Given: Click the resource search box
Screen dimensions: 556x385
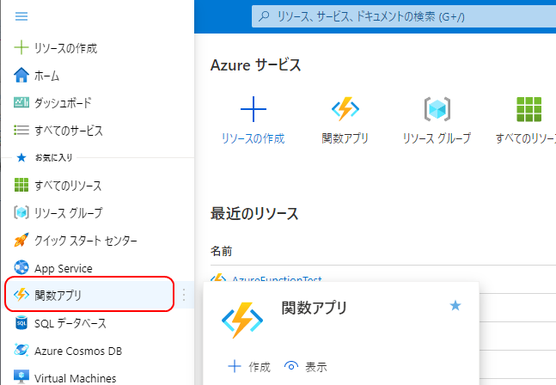Looking at the screenshot, I should point(404,16).
